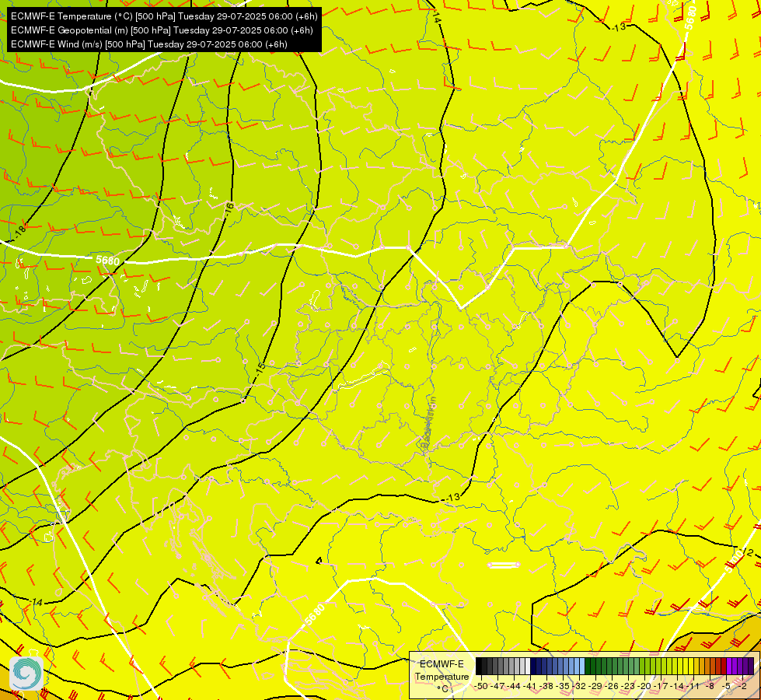Click the -13 isotherm label in the map's lower middle
Viewport: 761px width, 700px height.
tap(452, 498)
